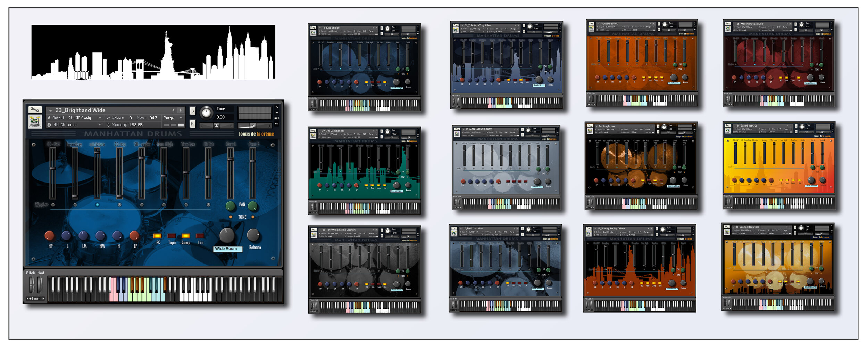This screenshot has width=868, height=348.
Task: Load next preset with the right arrow
Action: (181, 110)
